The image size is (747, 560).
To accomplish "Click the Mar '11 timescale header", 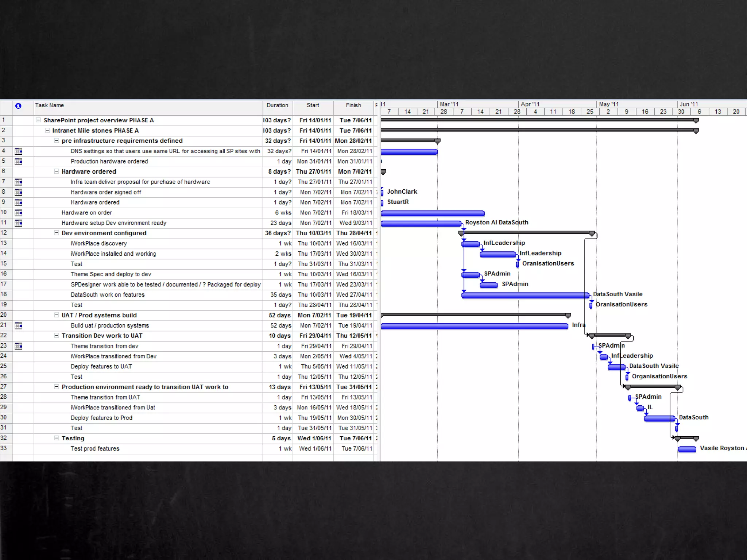I will click(449, 104).
